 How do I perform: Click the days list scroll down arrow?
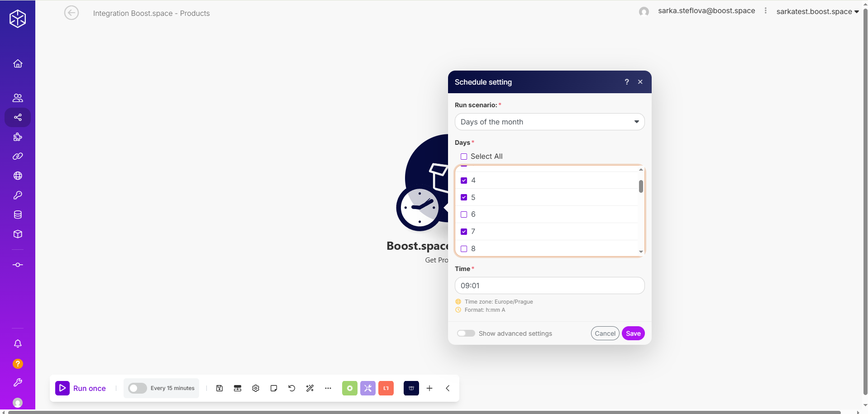tap(641, 252)
